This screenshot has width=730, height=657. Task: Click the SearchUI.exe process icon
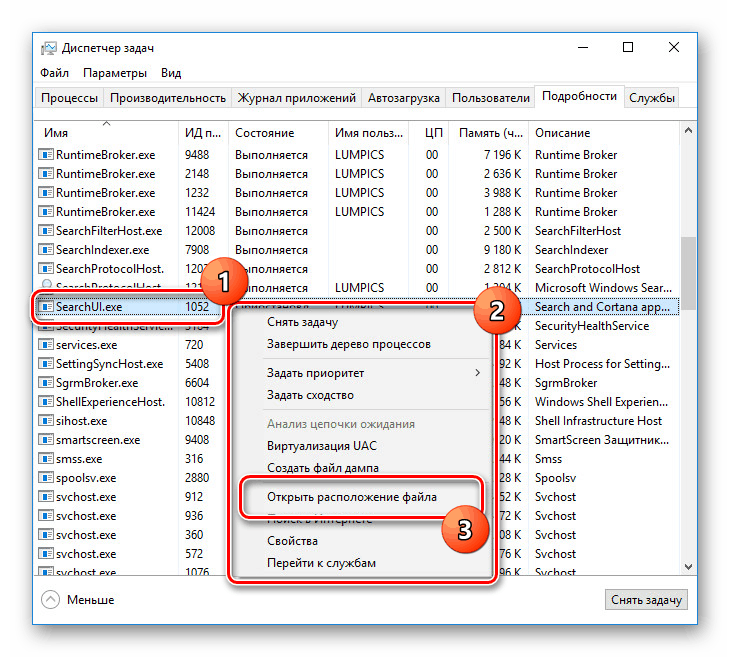[x=46, y=307]
